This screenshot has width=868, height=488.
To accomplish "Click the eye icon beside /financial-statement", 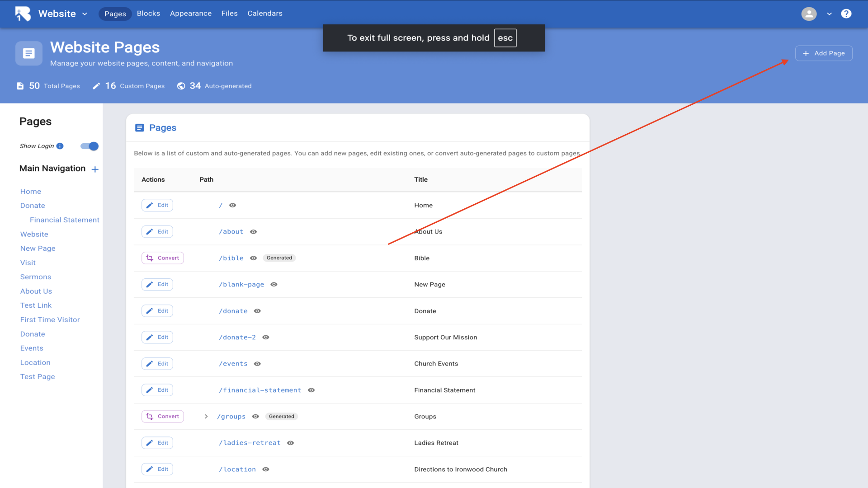I will [x=311, y=390].
